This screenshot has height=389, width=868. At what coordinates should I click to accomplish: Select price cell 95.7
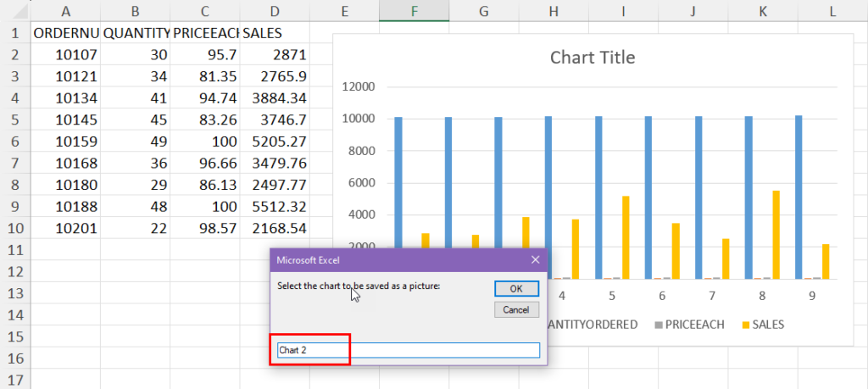pyautogui.click(x=205, y=55)
